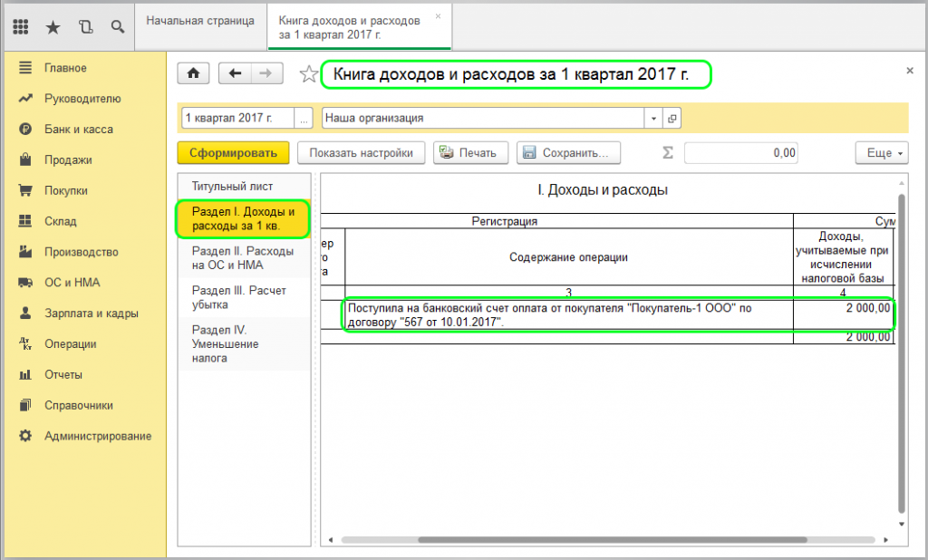The image size is (928, 560).
Task: Expand the organization dropdown arrow
Action: pos(653,119)
